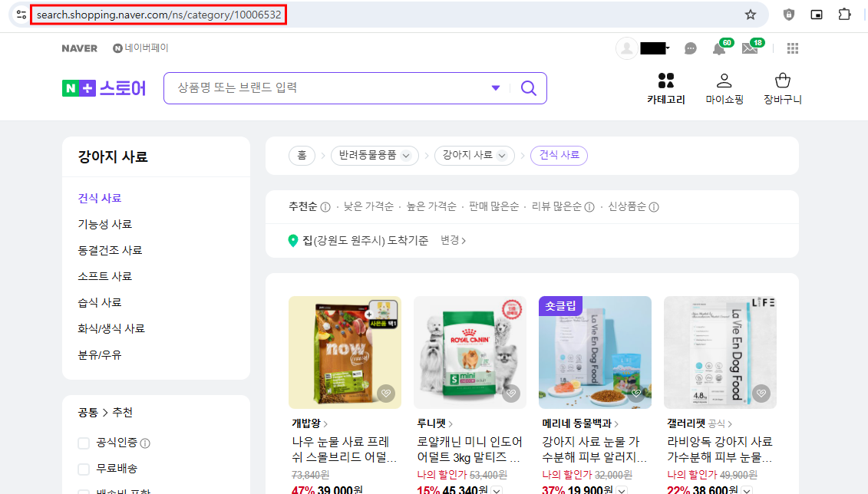Screen dimensions: 868x494
Task: Sort by 높은 가격순
Action: 431,206
